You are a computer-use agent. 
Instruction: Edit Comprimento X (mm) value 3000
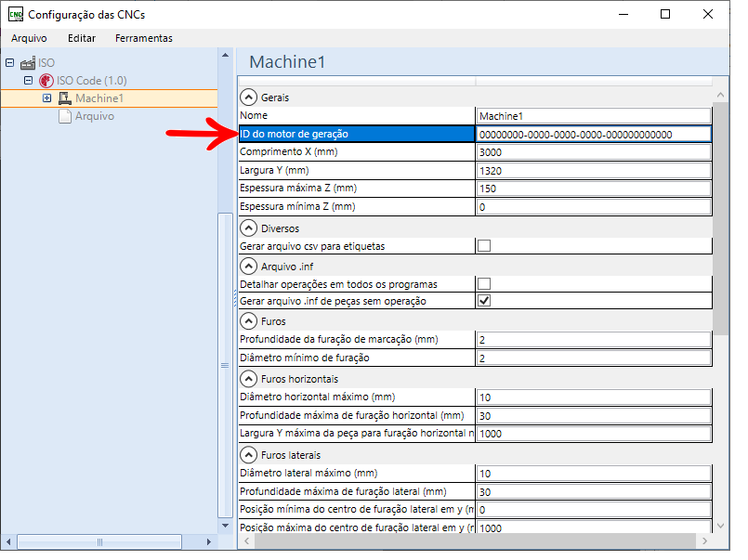[x=594, y=152]
